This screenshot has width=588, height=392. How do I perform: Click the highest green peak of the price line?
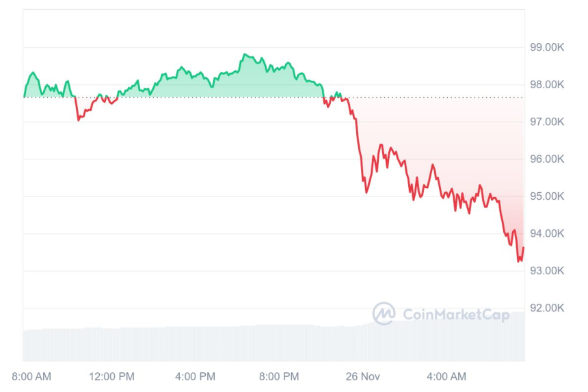(245, 55)
